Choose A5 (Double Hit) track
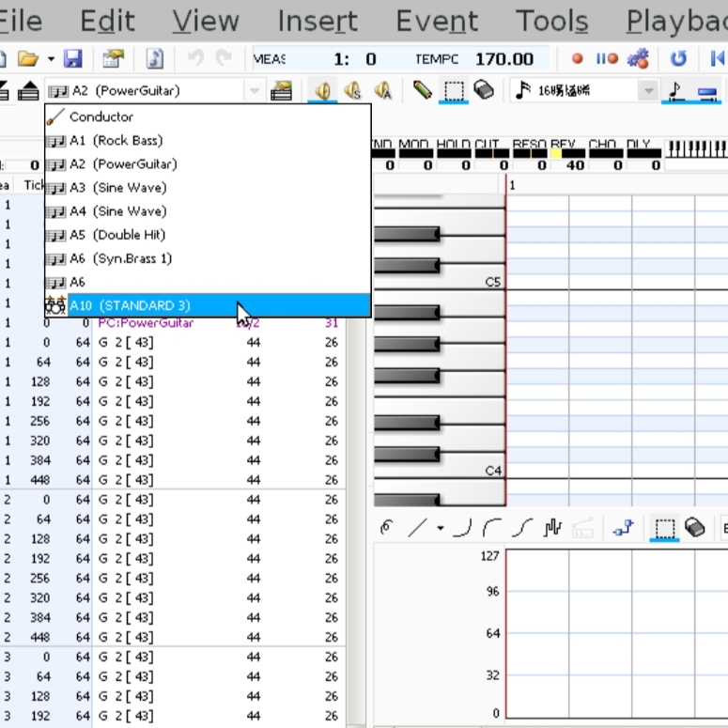This screenshot has height=728, width=728. [208, 235]
